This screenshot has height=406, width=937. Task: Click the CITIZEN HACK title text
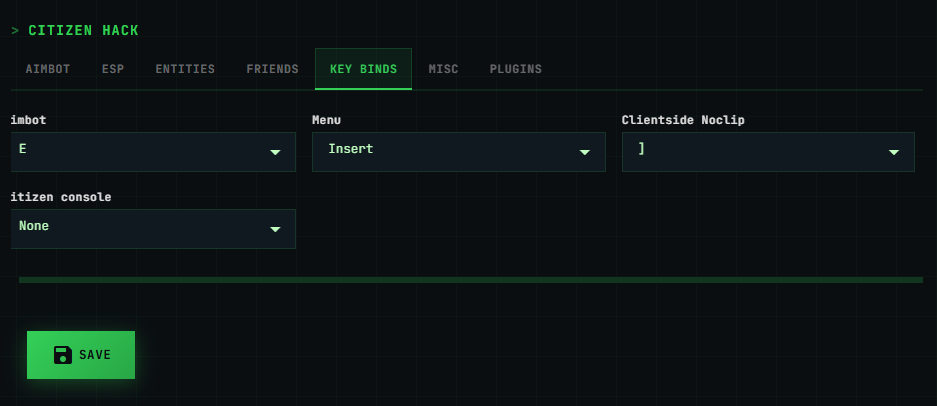coord(83,31)
